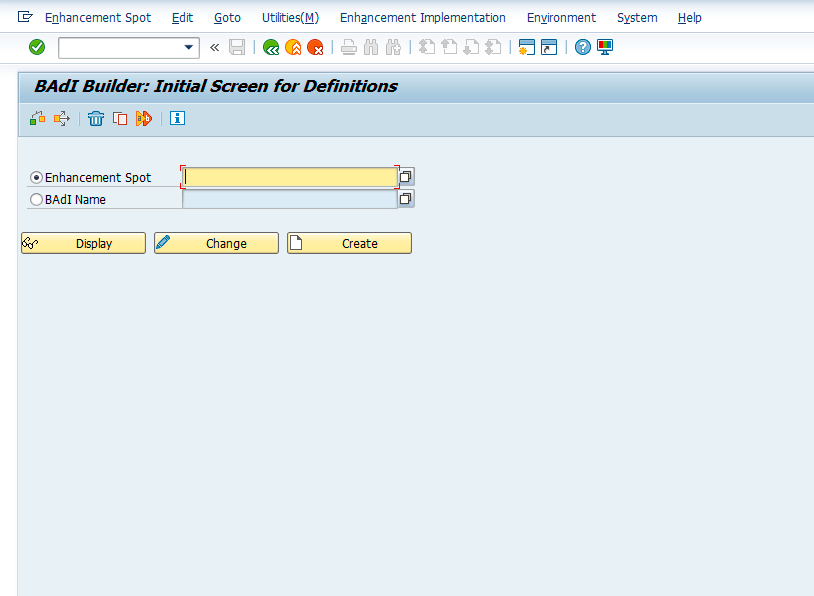The image size is (814, 596).
Task: Click the Previous Page icon
Action: (x=449, y=47)
